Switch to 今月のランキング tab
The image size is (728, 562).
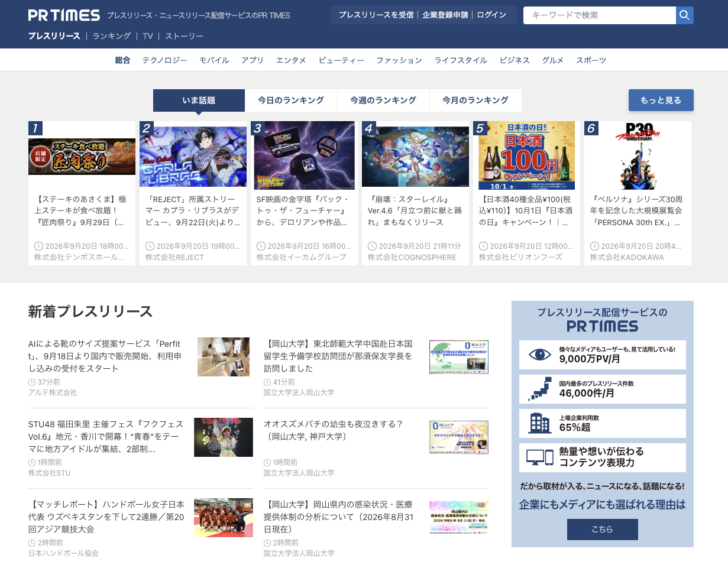(x=475, y=100)
